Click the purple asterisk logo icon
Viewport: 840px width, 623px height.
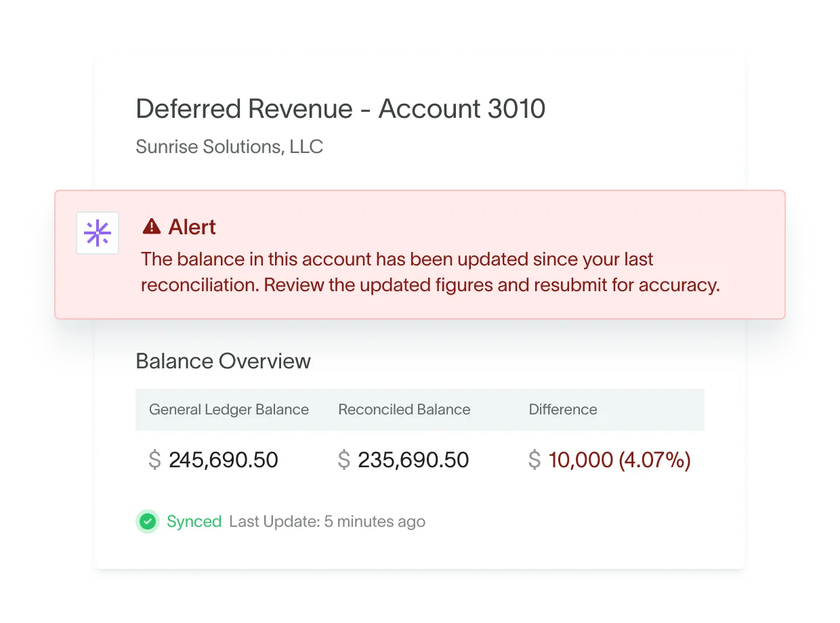point(98,232)
